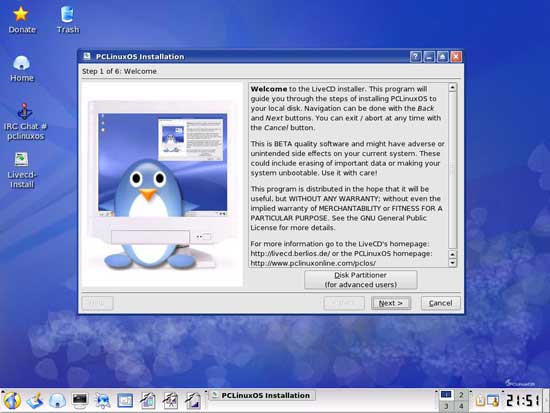Launch the web browser icon in taskbar
Image resolution: width=550 pixels, height=413 pixels.
coord(102,400)
